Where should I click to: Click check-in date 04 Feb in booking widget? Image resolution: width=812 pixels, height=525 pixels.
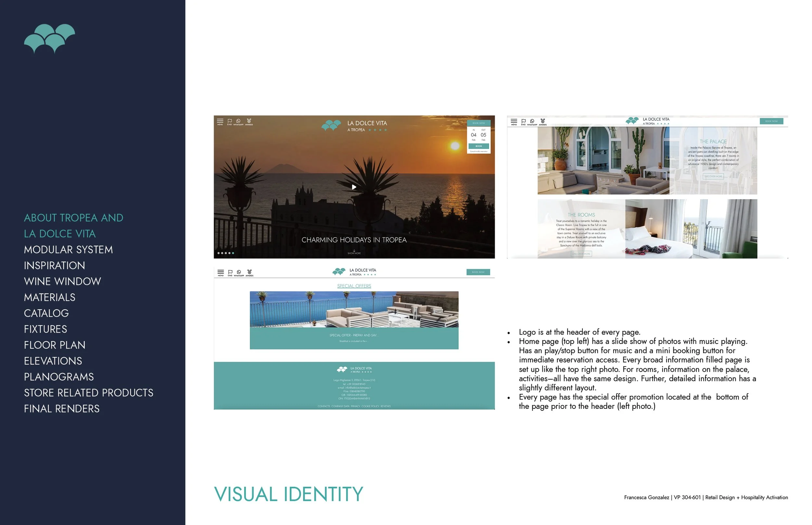[x=474, y=135]
